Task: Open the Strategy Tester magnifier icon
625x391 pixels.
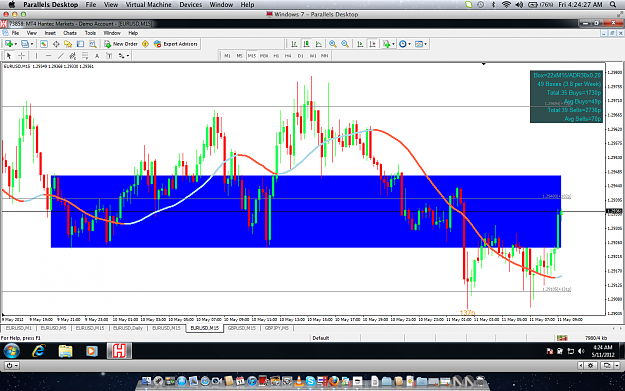Action: [93, 44]
